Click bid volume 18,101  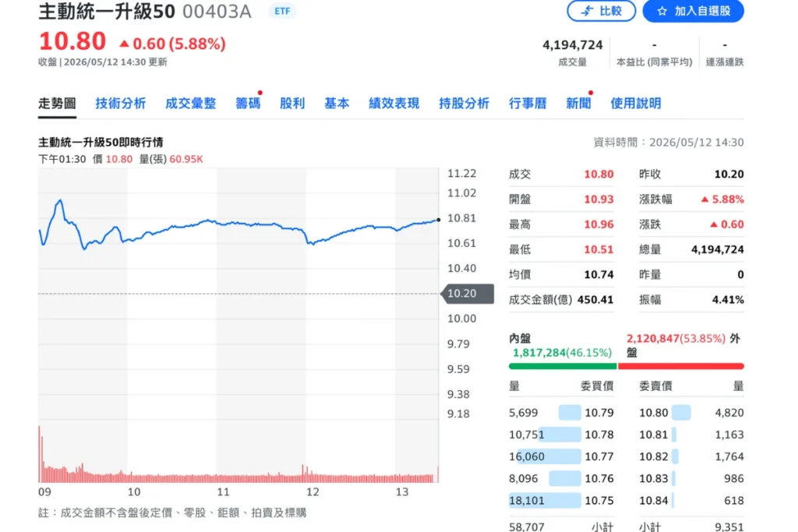pos(527,501)
